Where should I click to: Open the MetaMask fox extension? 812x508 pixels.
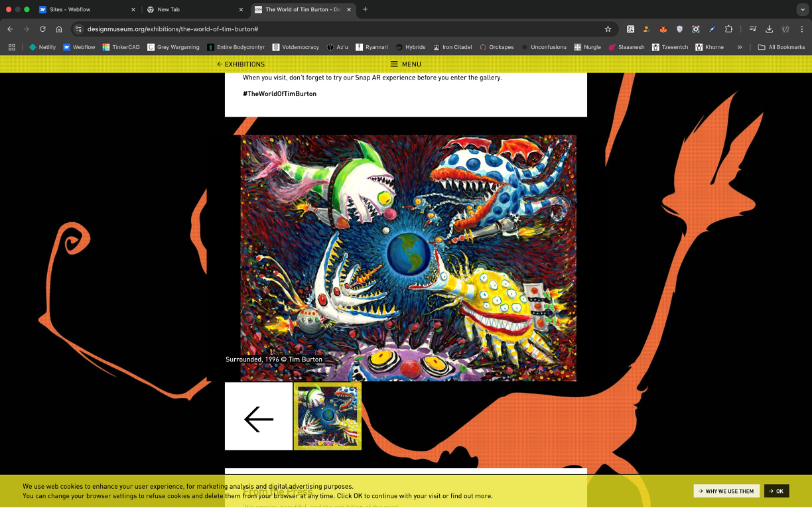coord(663,29)
